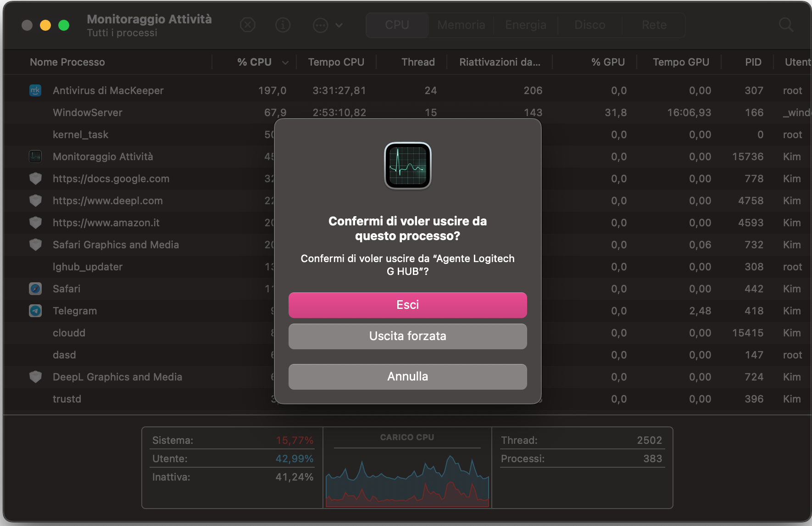This screenshot has height=526, width=812.
Task: Open the process info toolbar icon
Action: pyautogui.click(x=283, y=25)
